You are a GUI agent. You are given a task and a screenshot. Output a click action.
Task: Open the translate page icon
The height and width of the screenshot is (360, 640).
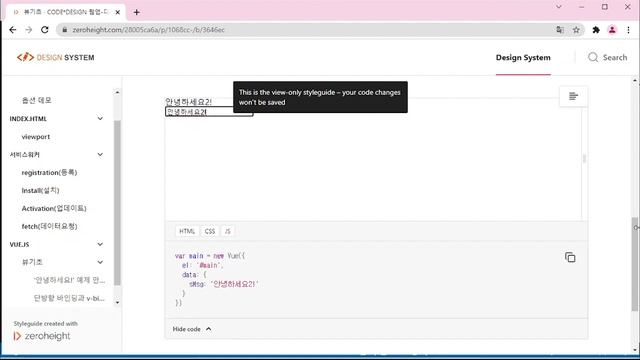[x=560, y=30]
